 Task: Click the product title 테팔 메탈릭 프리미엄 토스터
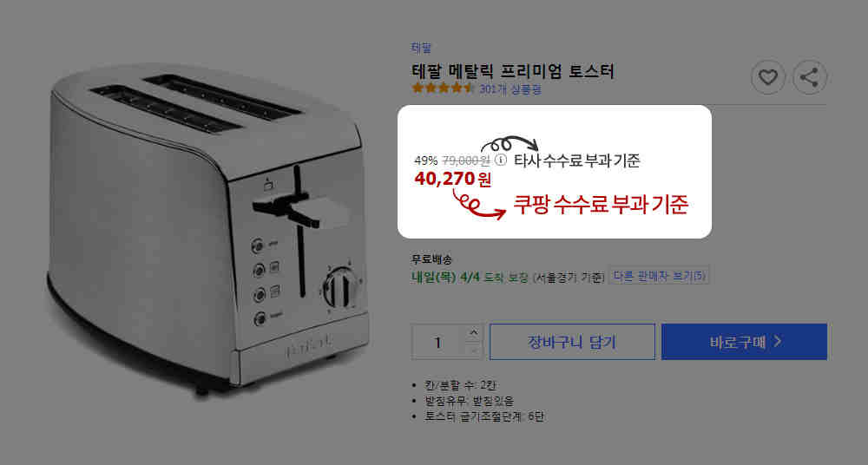coord(513,71)
